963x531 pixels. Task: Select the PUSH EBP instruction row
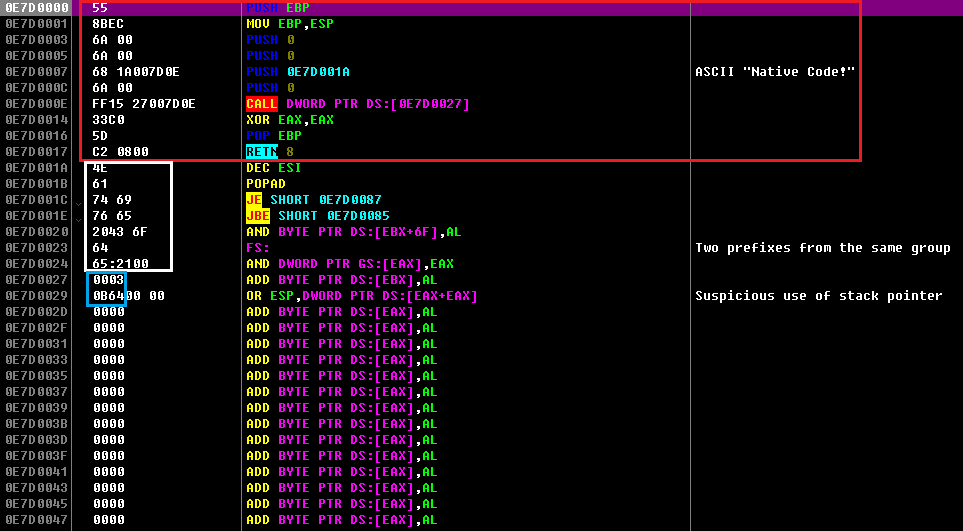[482, 8]
